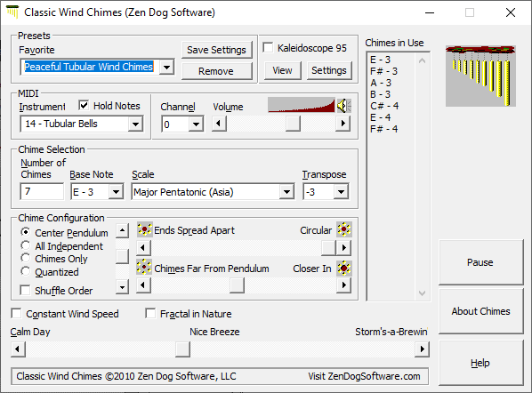
Task: Toggle the Constant Wind Speed checkbox
Action: (16, 313)
